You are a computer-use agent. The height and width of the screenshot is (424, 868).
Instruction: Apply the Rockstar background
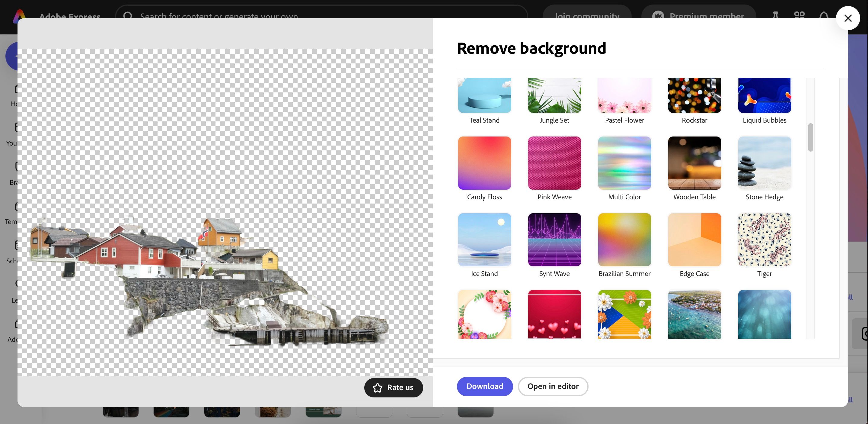pos(694,95)
